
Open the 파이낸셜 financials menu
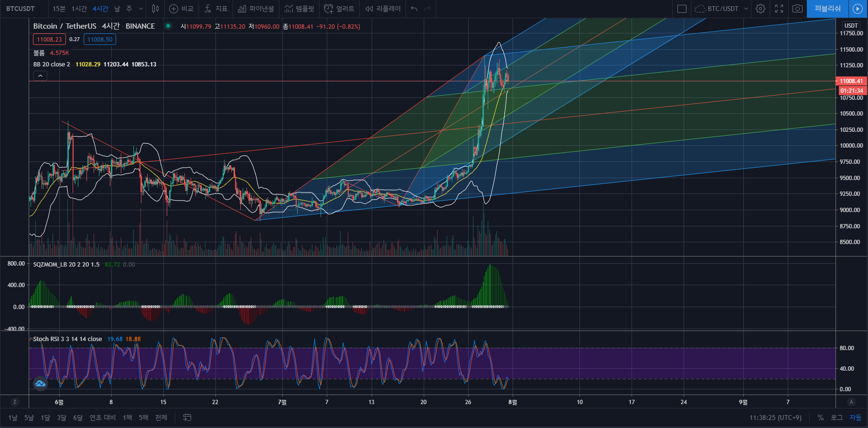(x=256, y=9)
